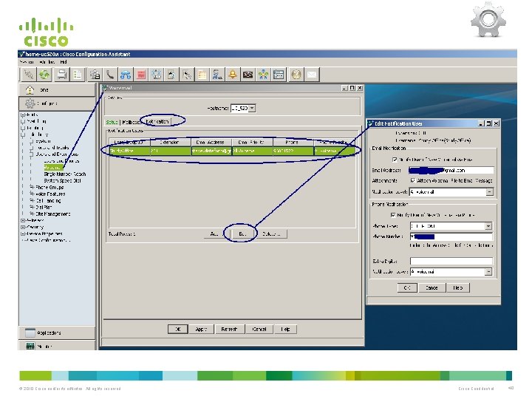
Task: Click the golden bell toolbar icon
Action: coord(233,75)
